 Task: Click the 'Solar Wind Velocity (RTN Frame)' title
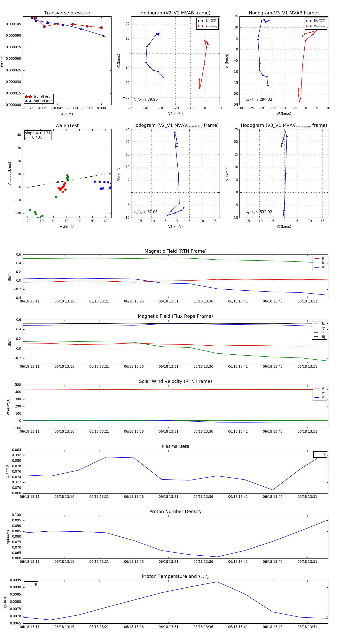click(175, 382)
